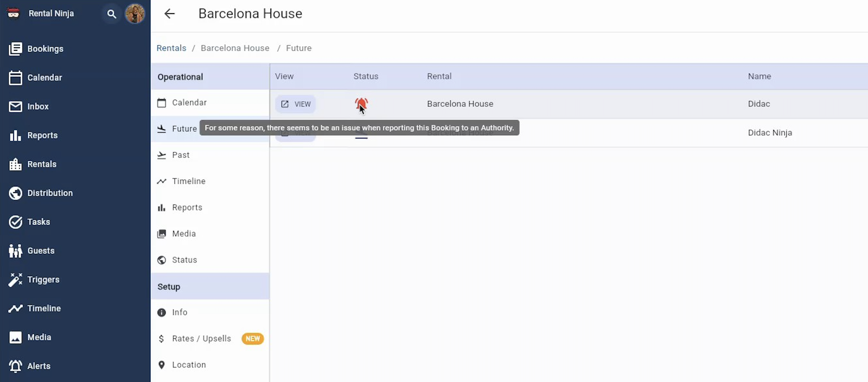Viewport: 868px width, 382px height.
Task: Click the Rental column header
Action: coord(439,77)
